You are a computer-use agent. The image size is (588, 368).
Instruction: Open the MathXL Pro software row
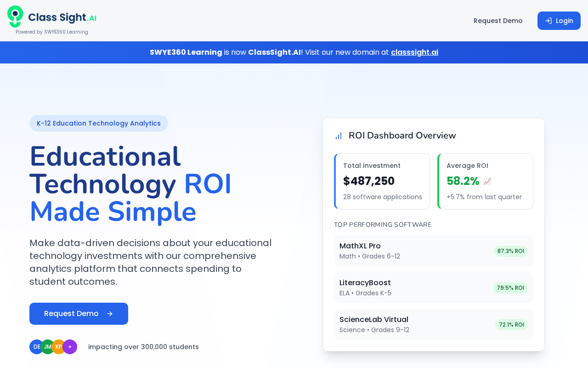(434, 251)
